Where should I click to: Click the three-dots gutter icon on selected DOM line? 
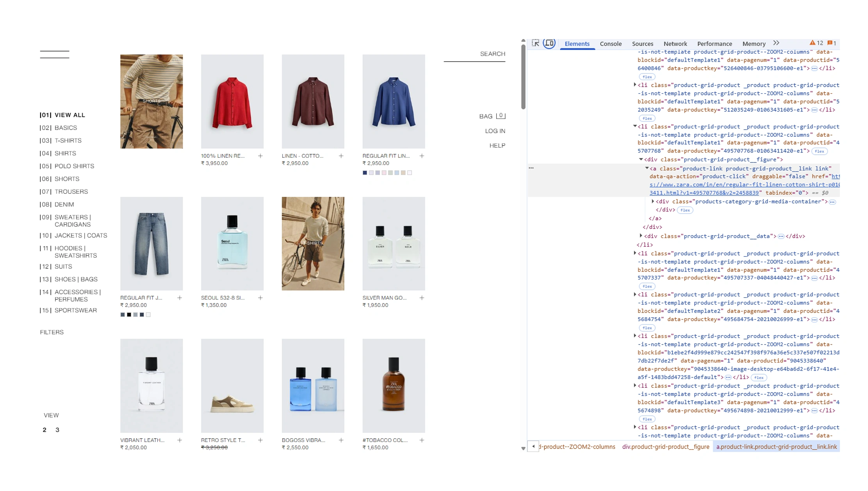pyautogui.click(x=531, y=168)
